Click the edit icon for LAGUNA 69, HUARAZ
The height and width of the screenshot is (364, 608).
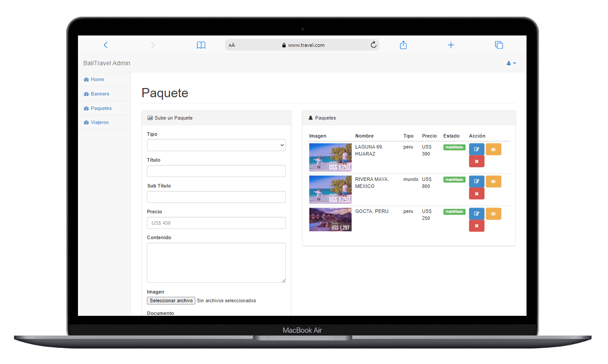click(x=477, y=149)
